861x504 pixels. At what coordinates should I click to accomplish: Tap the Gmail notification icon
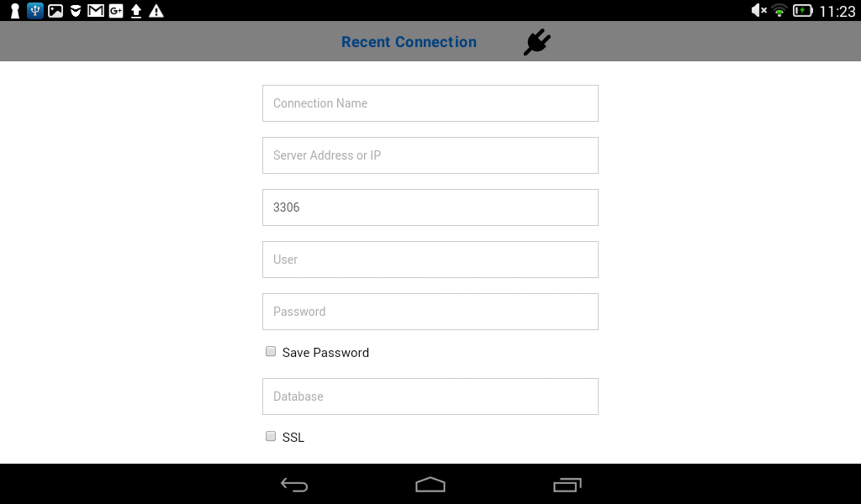[96, 10]
